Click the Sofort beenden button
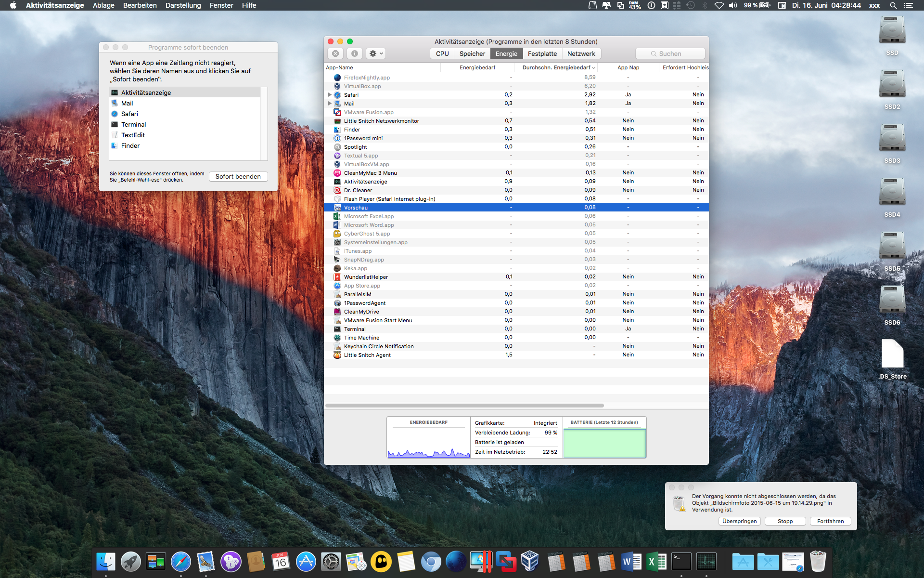The width and height of the screenshot is (924, 578). [x=238, y=176]
